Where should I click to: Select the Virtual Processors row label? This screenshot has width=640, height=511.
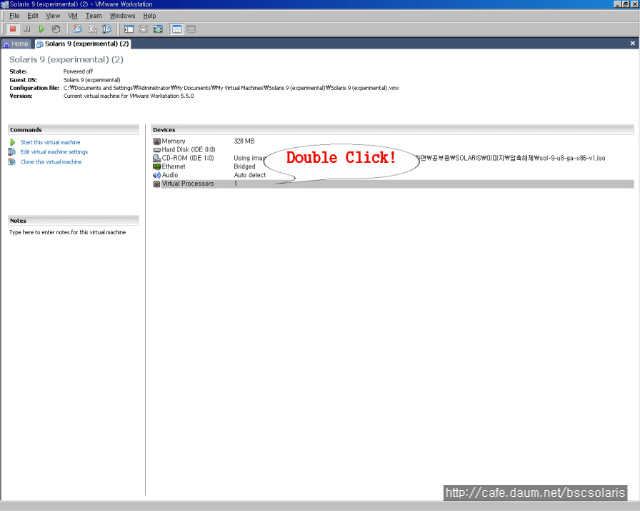pyautogui.click(x=188, y=184)
